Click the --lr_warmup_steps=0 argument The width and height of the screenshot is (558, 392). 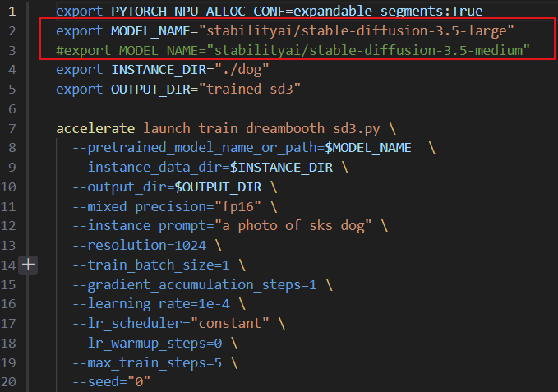[x=147, y=344]
